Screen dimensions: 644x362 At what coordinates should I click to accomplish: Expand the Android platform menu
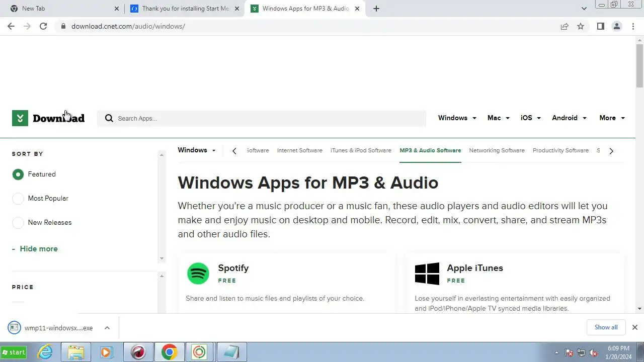pos(569,118)
